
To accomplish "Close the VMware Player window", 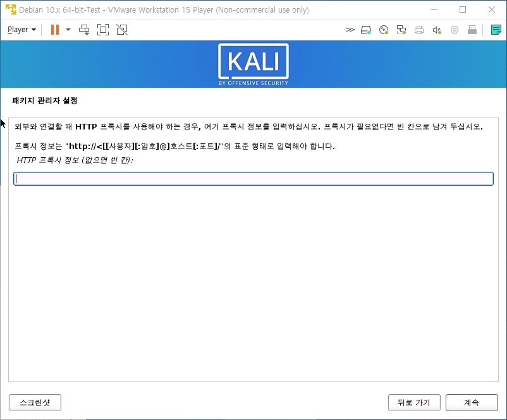I will coord(492,9).
